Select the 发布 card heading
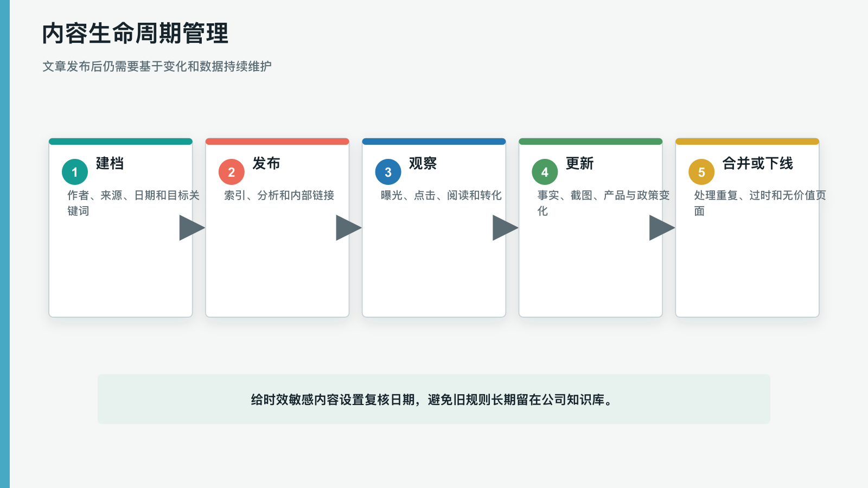 [x=266, y=163]
